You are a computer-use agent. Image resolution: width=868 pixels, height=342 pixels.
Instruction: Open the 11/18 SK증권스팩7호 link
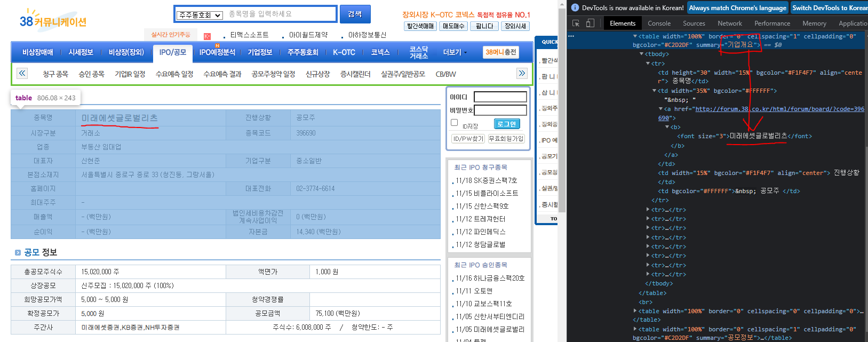pyautogui.click(x=486, y=180)
